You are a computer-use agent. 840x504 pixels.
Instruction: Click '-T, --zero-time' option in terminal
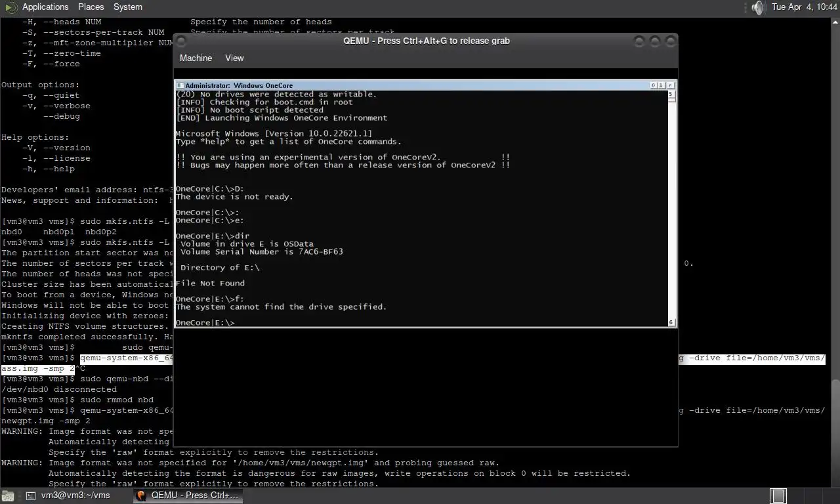click(62, 53)
